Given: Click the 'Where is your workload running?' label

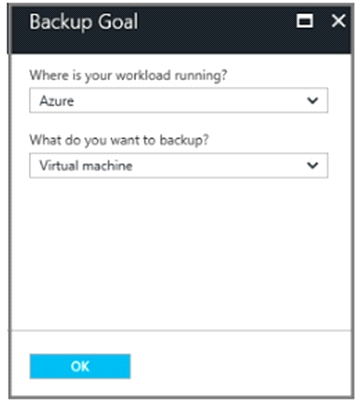Looking at the screenshot, I should [128, 75].
